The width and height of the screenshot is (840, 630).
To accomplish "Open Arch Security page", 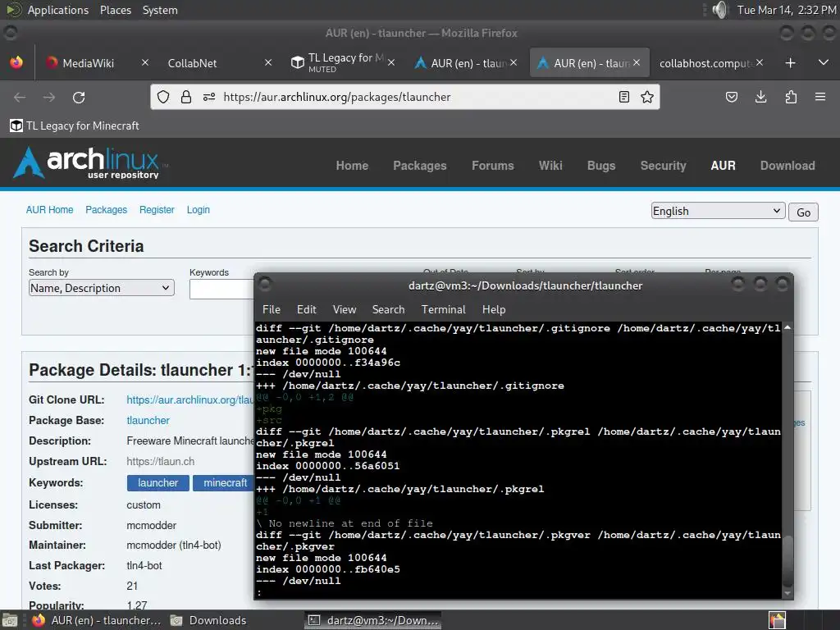I will [x=663, y=166].
